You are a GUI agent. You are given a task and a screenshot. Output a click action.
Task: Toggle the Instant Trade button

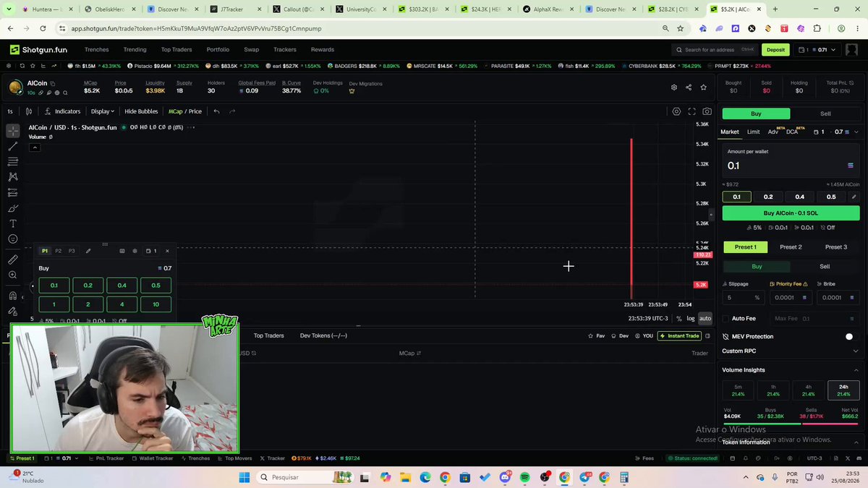tap(679, 335)
